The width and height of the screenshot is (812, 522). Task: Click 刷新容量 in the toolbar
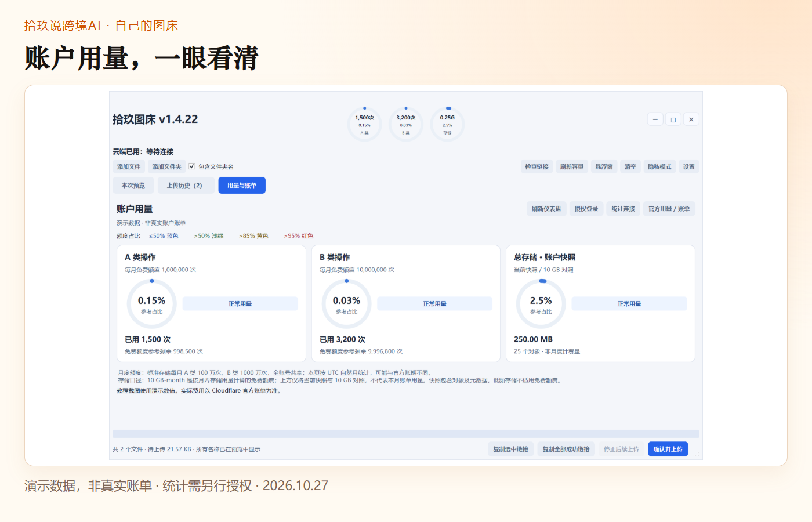coord(572,166)
